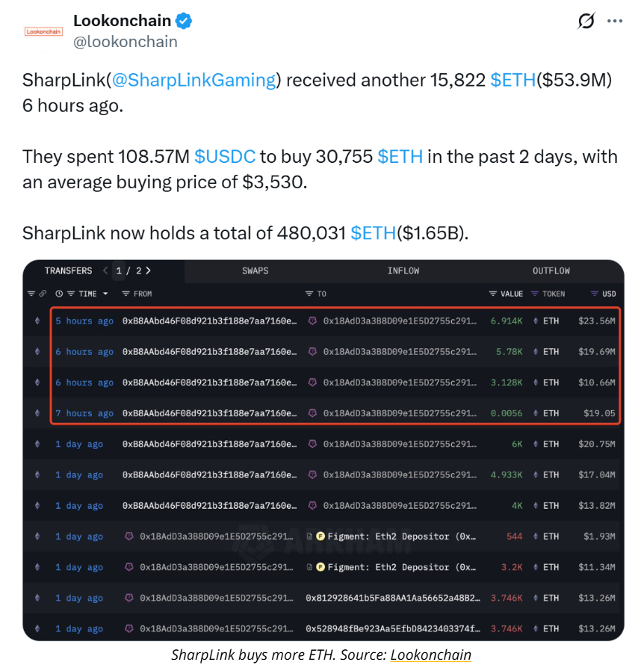Click the blue verified badge

click(184, 21)
